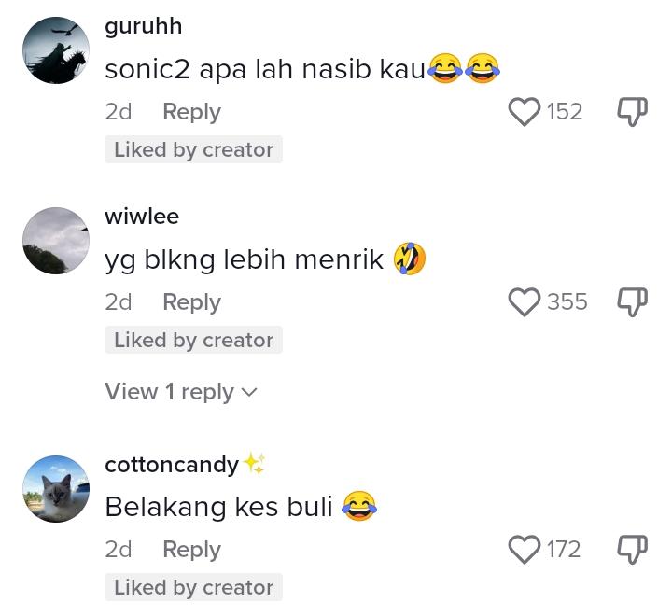The width and height of the screenshot is (672, 616).
Task: Open guruhh username link
Action: pos(143,26)
